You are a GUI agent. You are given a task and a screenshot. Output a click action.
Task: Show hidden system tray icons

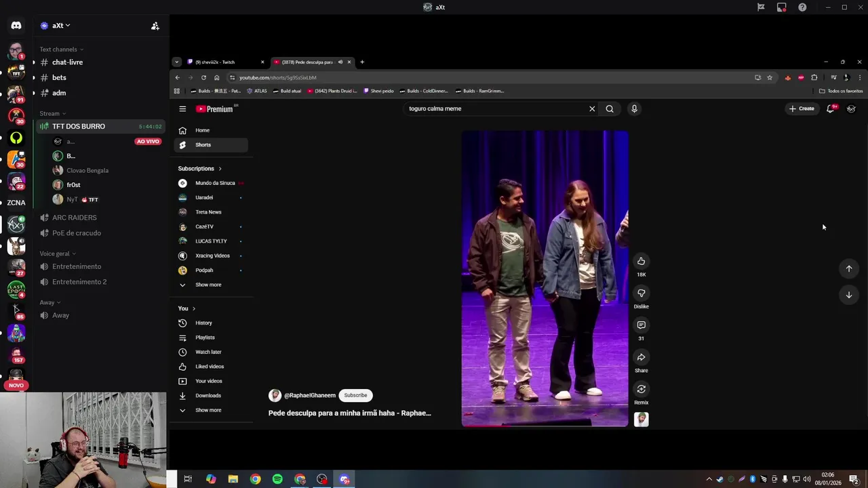(x=709, y=479)
